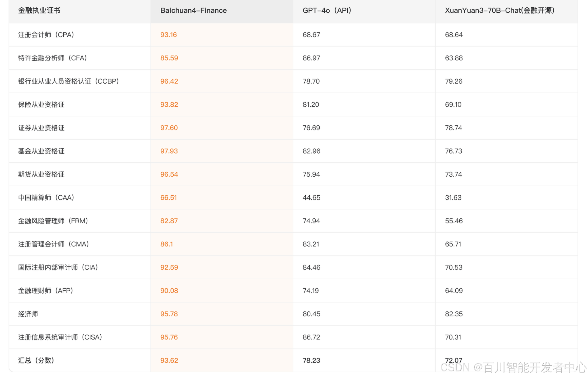Select the 汇总 (分数) row label

36,360
